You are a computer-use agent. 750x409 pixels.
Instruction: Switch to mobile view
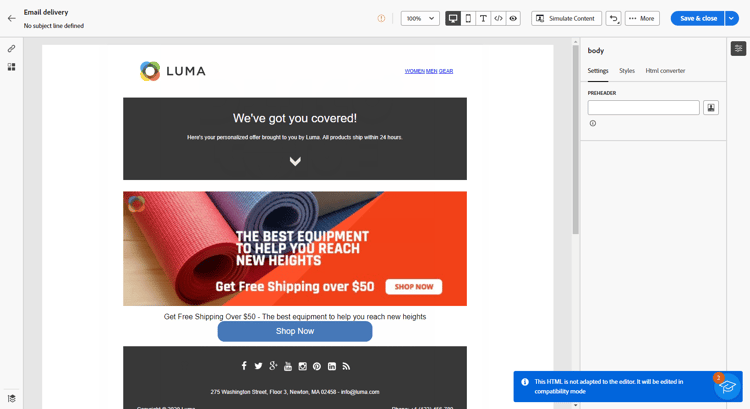pyautogui.click(x=468, y=18)
